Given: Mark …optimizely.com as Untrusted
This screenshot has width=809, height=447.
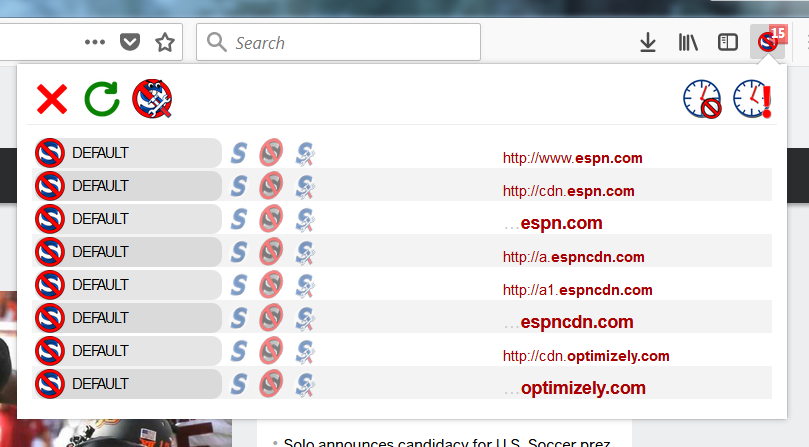Looking at the screenshot, I should pyautogui.click(x=271, y=384).
